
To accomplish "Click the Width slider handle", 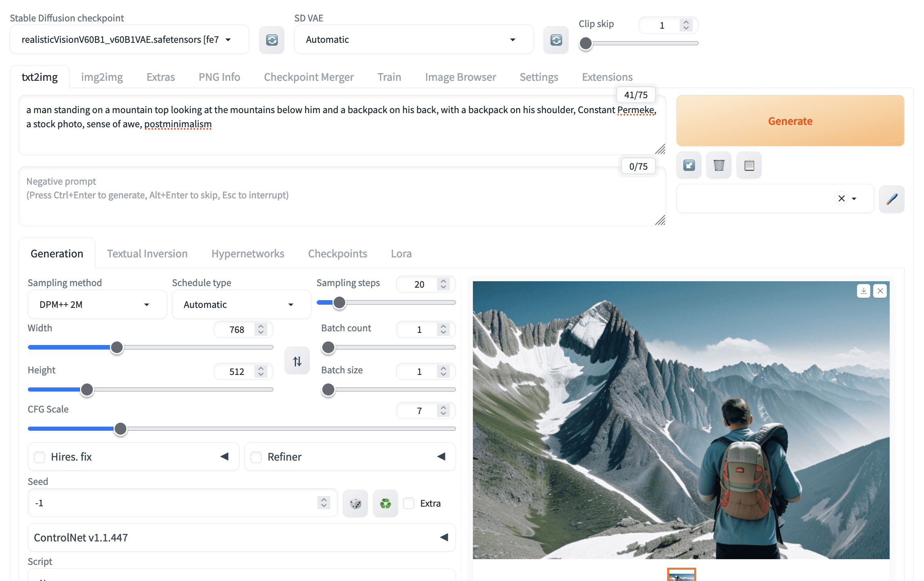I will point(117,347).
